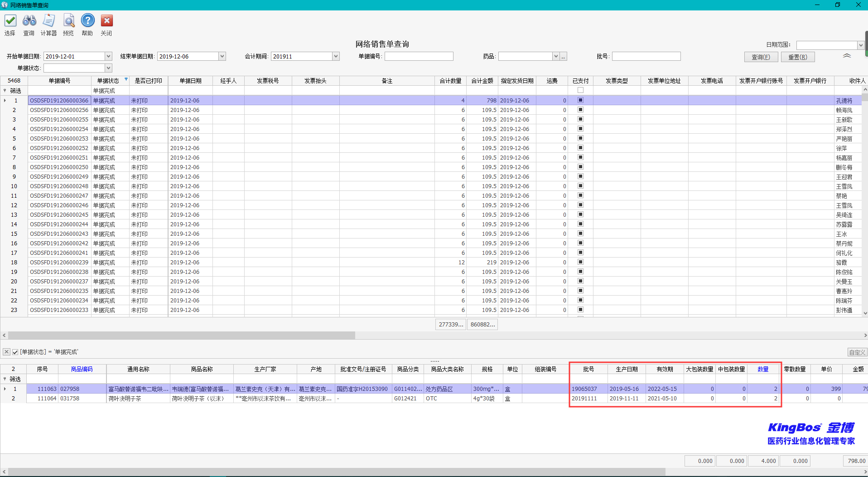The width and height of the screenshot is (868, 477).
Task: Click the 单据状态 column filter funnel icon
Action: click(126, 79)
